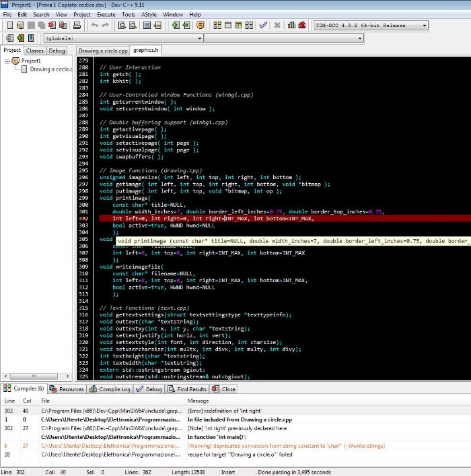The height and width of the screenshot is (476, 471).
Task: Click the Close All files toolbar icon
Action: [x=63, y=25]
